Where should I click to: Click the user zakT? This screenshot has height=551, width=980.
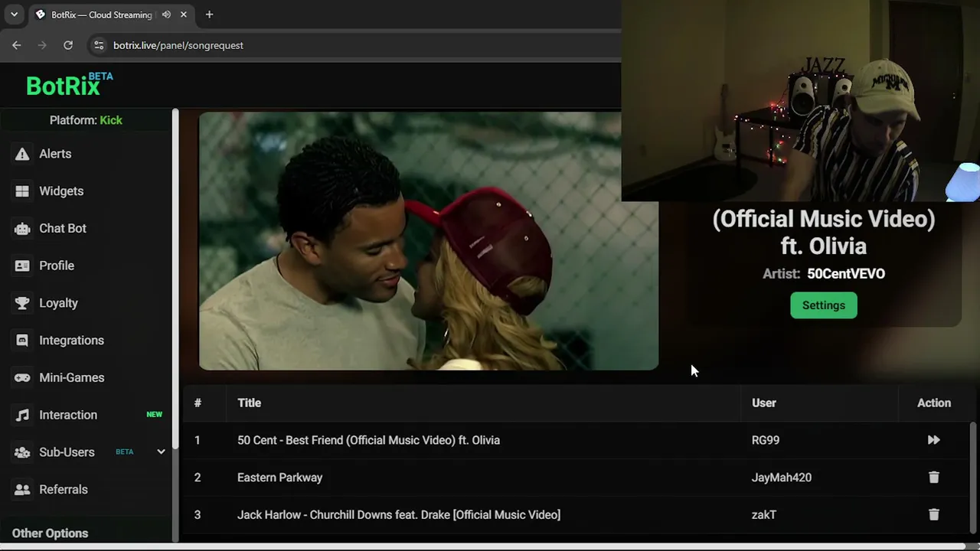click(764, 515)
